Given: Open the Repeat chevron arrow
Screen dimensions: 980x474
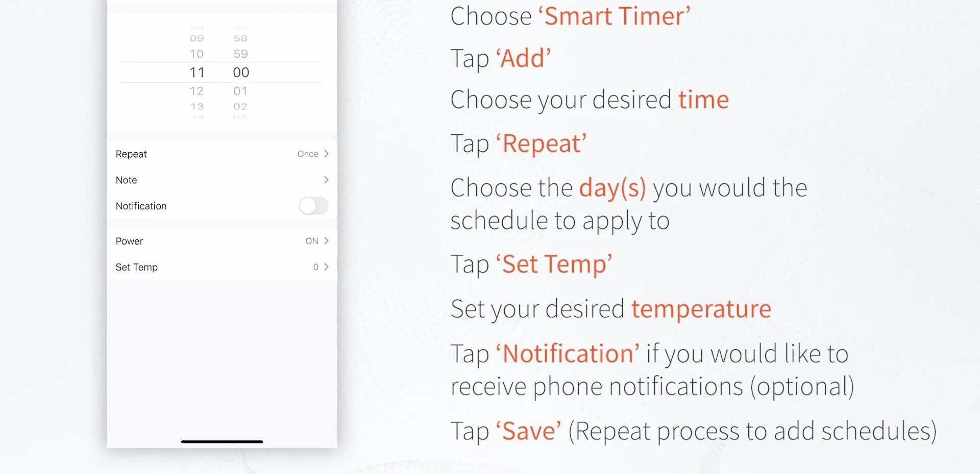Looking at the screenshot, I should (x=326, y=154).
